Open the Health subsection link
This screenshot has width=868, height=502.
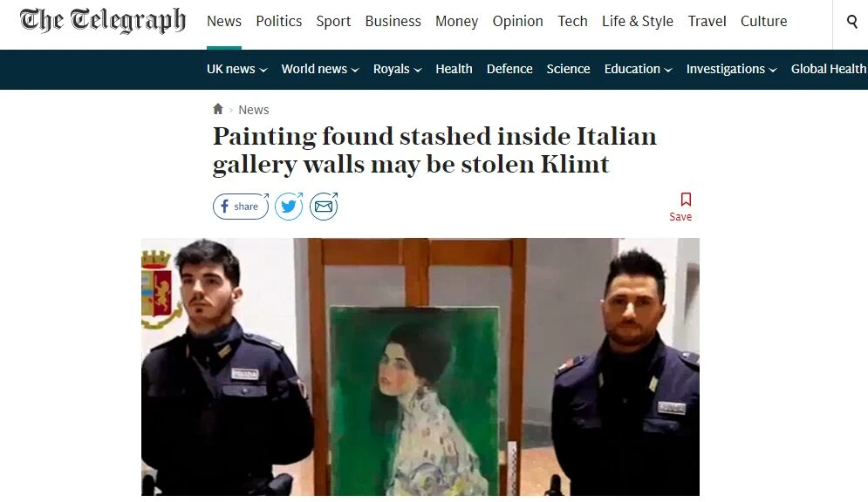pyautogui.click(x=454, y=69)
